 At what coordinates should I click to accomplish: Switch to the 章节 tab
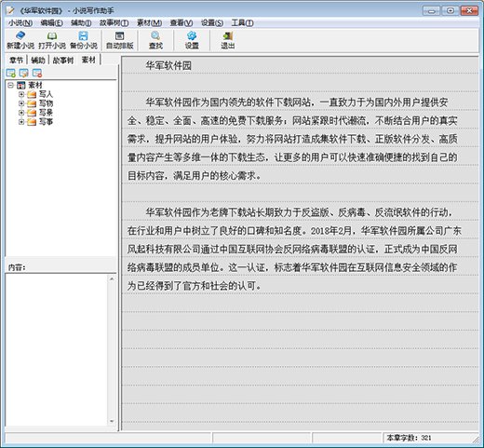pyautogui.click(x=16, y=61)
